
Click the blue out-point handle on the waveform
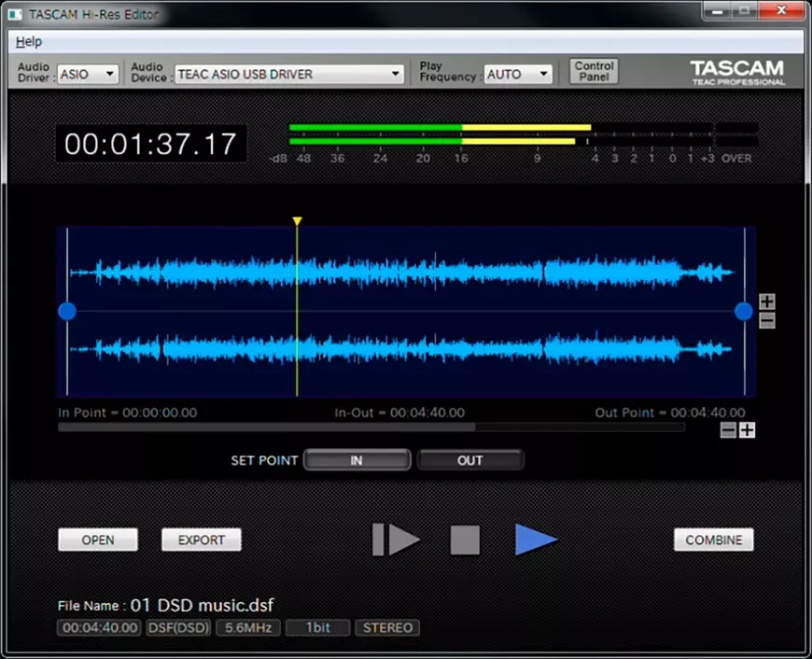[743, 311]
